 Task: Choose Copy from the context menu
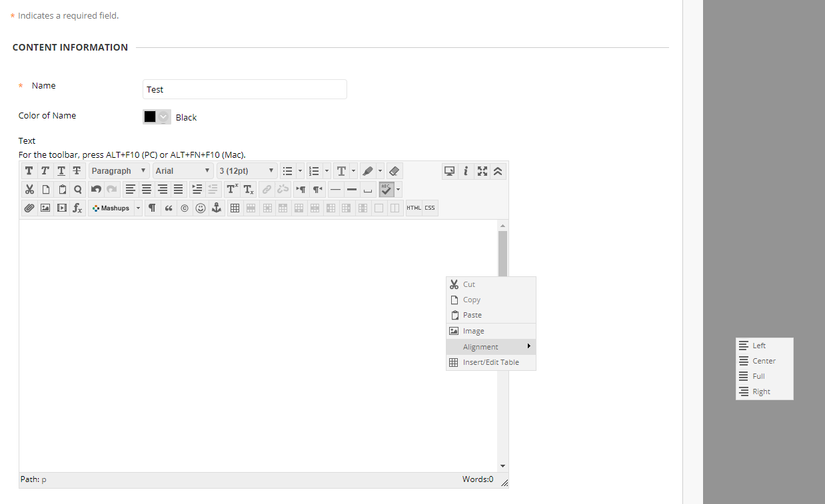tap(491, 300)
